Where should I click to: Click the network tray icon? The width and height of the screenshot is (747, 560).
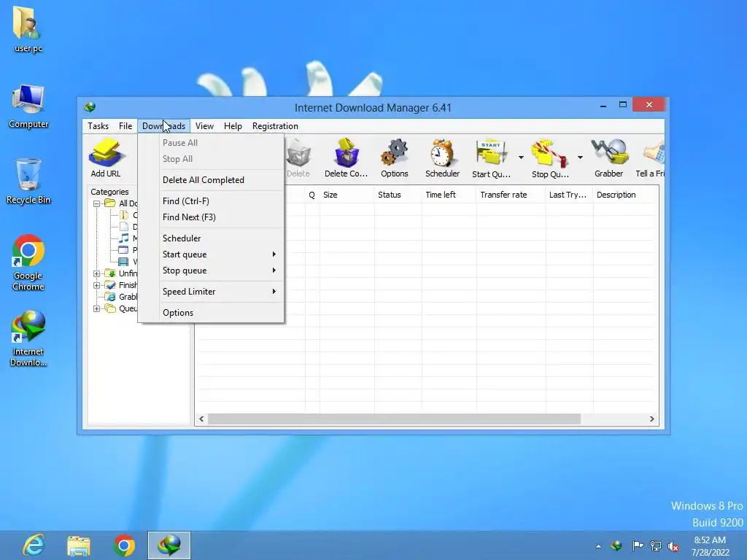[656, 545]
